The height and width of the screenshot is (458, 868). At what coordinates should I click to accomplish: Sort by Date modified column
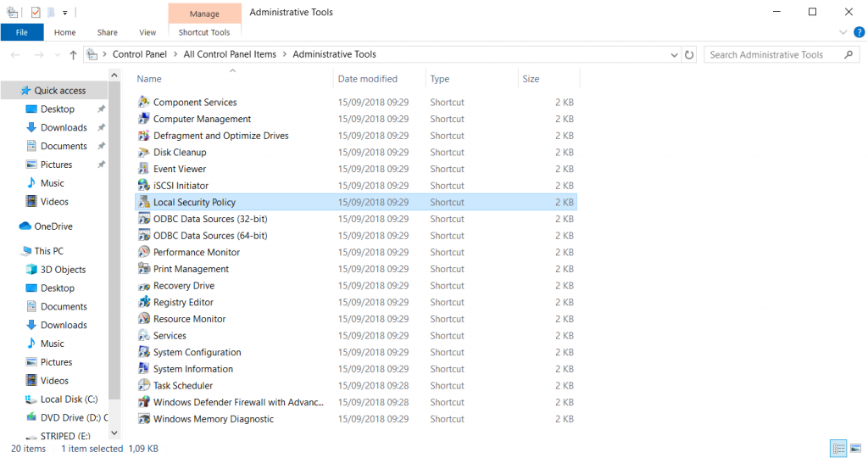pyautogui.click(x=380, y=79)
